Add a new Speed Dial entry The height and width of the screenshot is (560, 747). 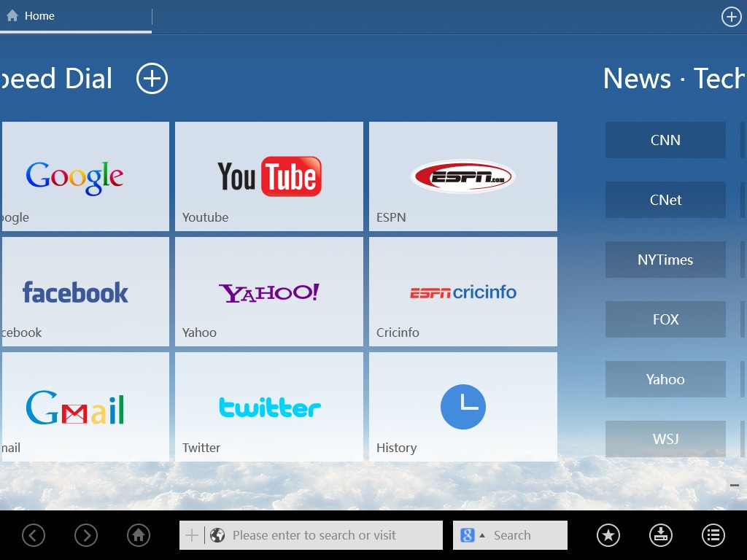coord(152,78)
